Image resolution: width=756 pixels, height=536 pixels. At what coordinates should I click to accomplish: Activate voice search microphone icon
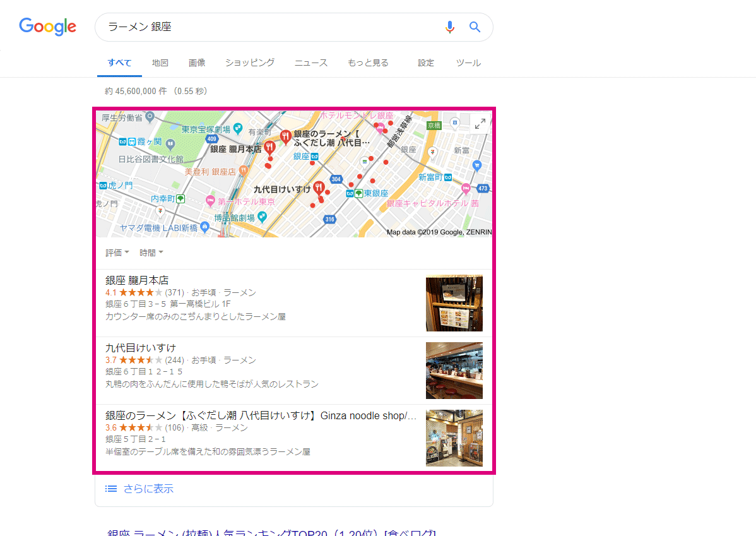449,27
